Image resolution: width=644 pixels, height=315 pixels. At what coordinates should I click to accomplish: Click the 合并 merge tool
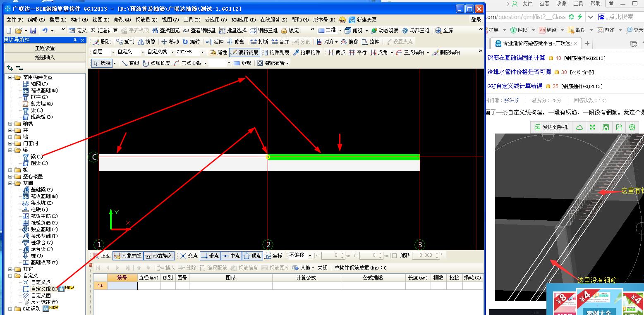pos(280,42)
